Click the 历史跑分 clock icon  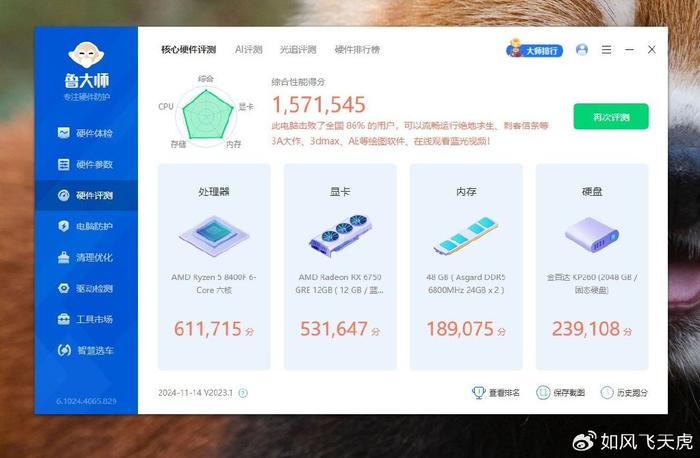pyautogui.click(x=607, y=392)
